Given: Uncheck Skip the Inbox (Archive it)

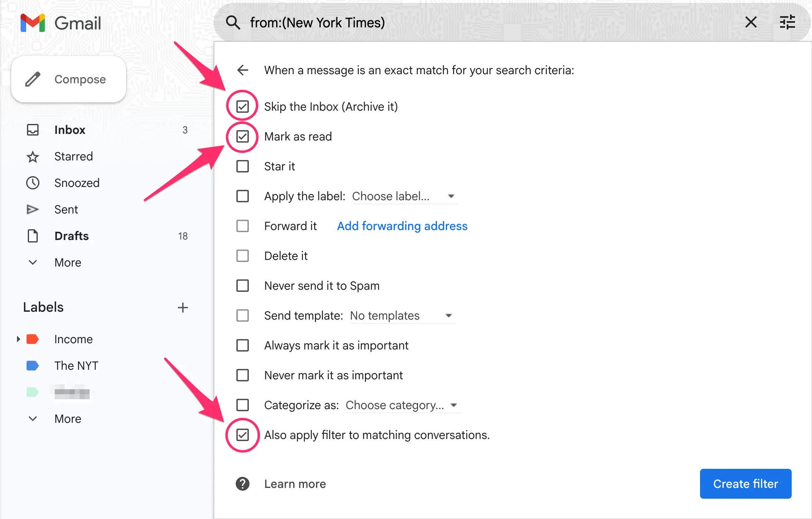Looking at the screenshot, I should tap(243, 106).
